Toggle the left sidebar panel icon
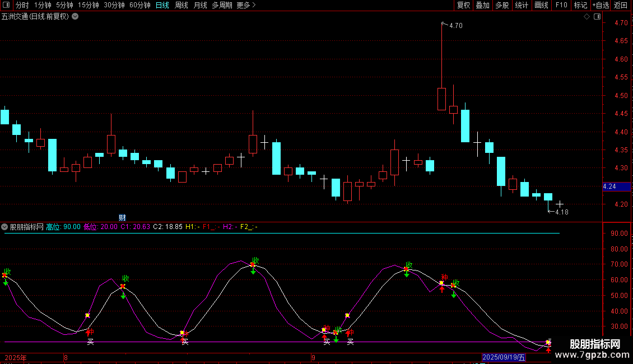Image resolution: width=633 pixels, height=364 pixels. pos(6,5)
